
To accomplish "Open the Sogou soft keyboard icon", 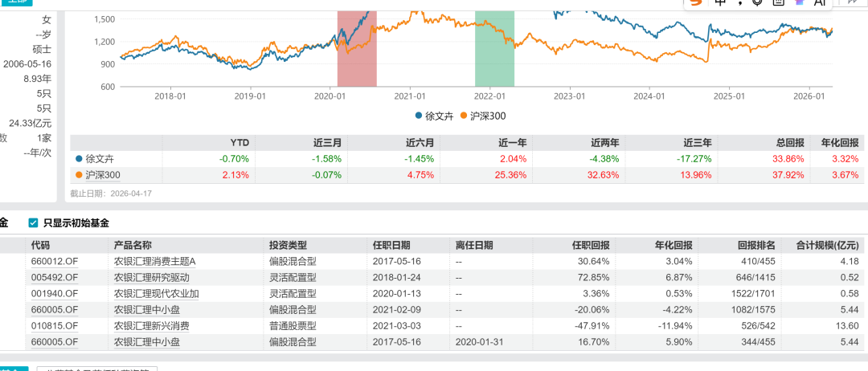I will [778, 2].
